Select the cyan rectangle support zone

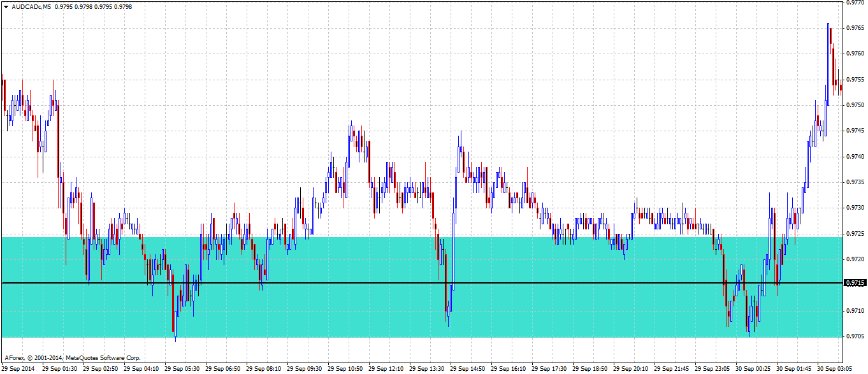click(x=421, y=287)
